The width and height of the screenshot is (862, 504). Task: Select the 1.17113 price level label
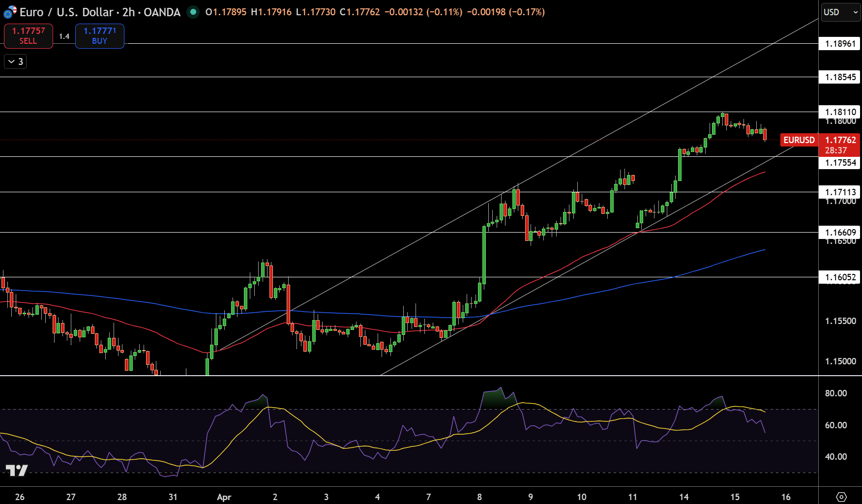point(840,192)
